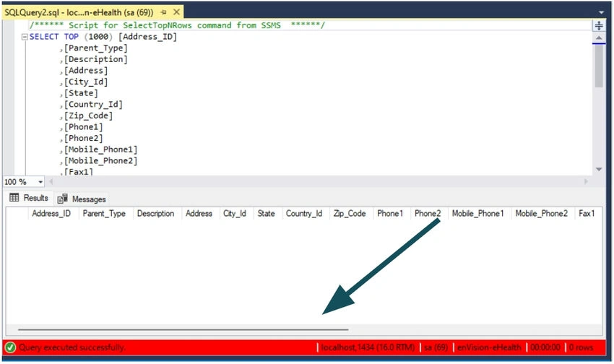This screenshot has width=614, height=364.
Task: Select the Phone1 column header
Action: (390, 214)
